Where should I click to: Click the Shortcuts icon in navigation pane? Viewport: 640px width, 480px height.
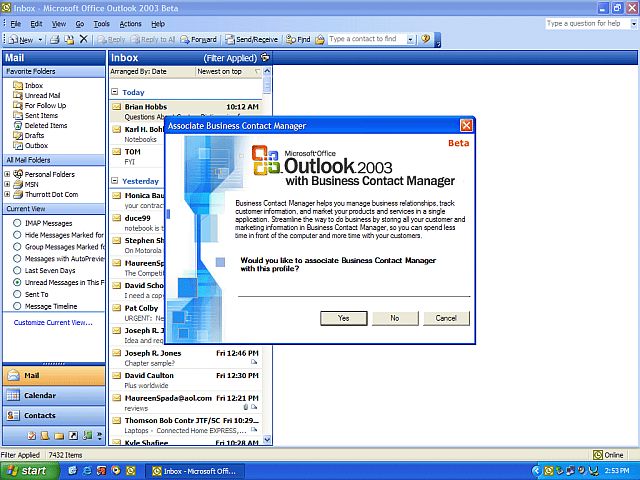73,435
